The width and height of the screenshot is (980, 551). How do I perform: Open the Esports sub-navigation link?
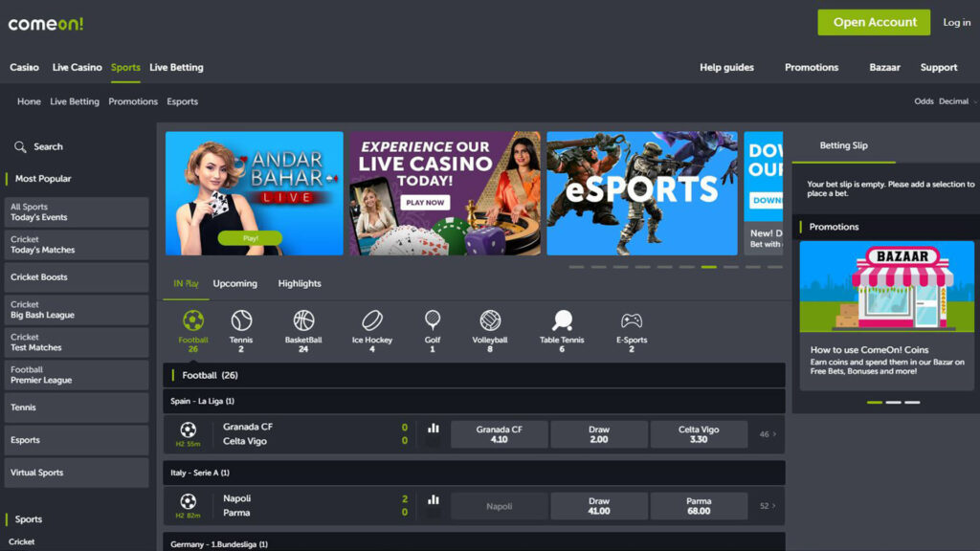183,101
